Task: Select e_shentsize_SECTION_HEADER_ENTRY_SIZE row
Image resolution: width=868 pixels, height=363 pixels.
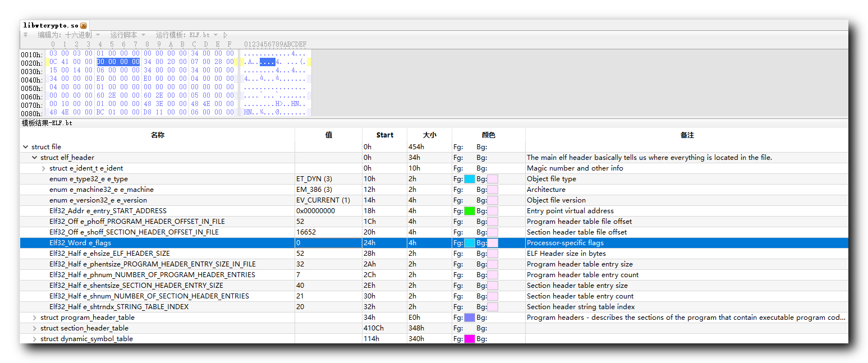Action: pos(434,286)
